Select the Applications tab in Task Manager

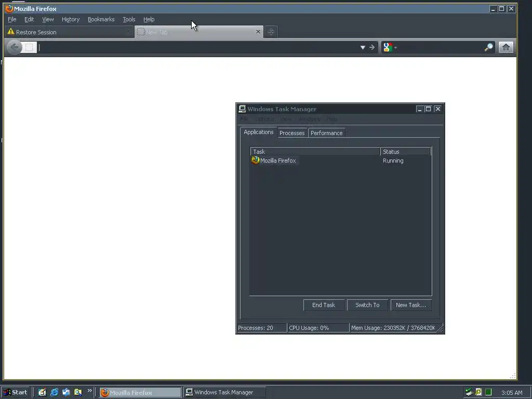259,132
